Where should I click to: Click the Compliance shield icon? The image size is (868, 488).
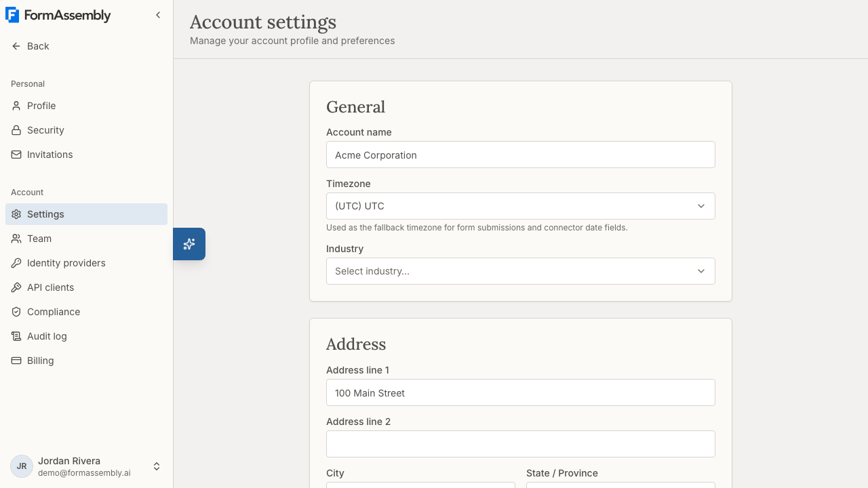[16, 312]
